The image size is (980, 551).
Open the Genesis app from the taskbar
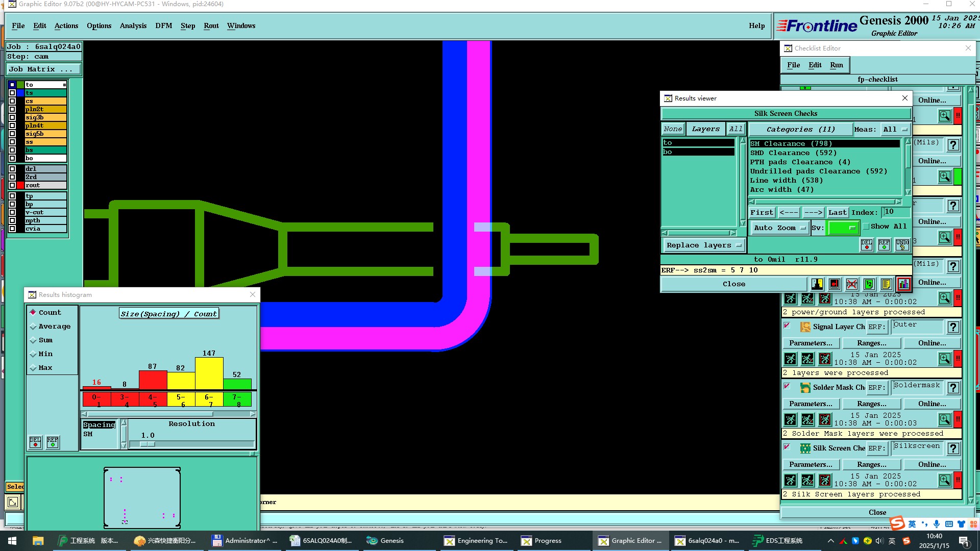pyautogui.click(x=386, y=541)
